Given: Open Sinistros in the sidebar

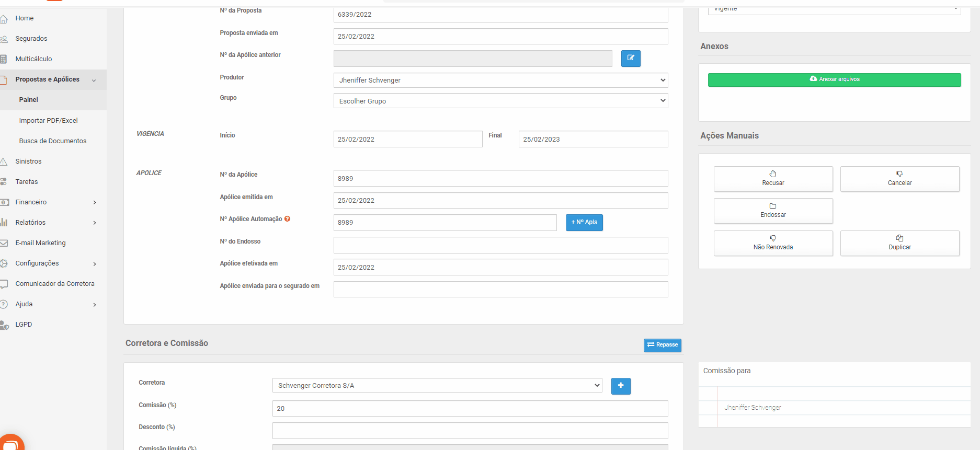Looking at the screenshot, I should (x=28, y=161).
